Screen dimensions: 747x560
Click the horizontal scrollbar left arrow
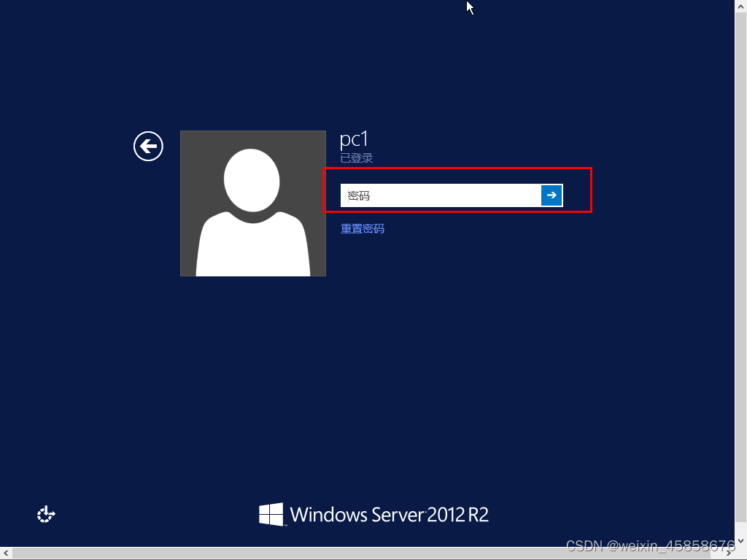coord(6,553)
